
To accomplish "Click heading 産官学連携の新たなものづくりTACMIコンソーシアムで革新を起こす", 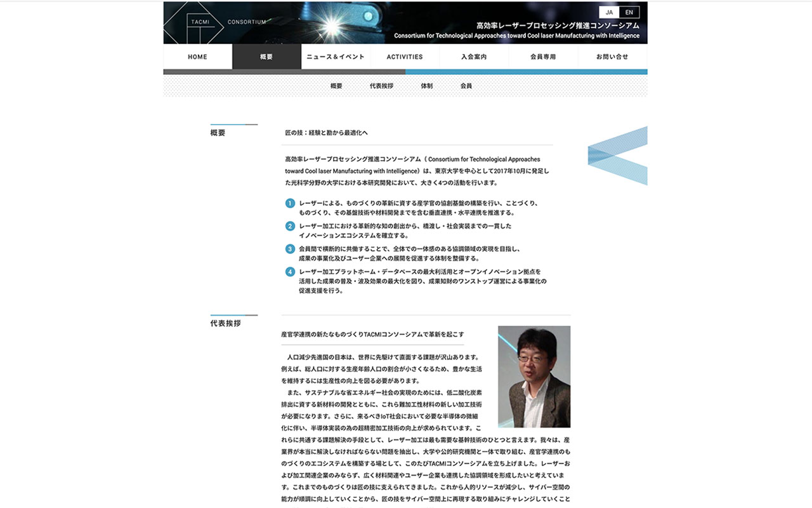I will click(x=372, y=335).
